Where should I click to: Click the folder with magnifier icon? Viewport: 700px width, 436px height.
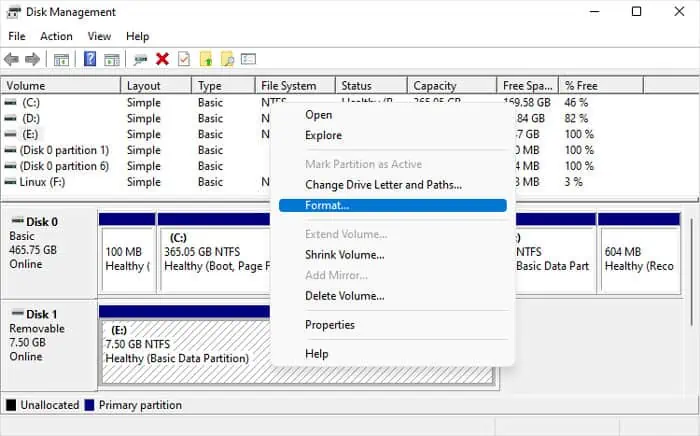click(227, 60)
